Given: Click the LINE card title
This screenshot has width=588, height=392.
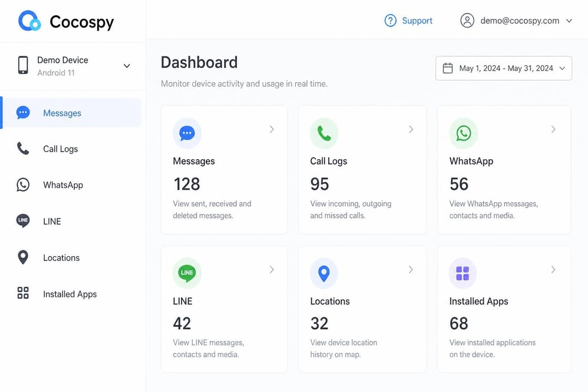Looking at the screenshot, I should pos(183,301).
